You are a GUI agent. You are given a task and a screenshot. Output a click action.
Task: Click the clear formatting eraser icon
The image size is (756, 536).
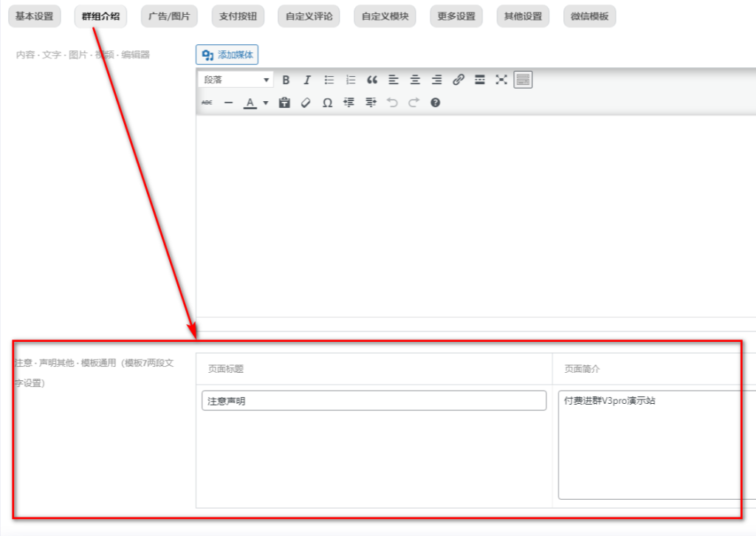[x=306, y=103]
